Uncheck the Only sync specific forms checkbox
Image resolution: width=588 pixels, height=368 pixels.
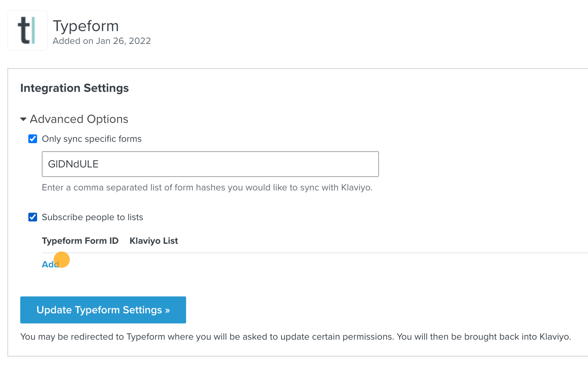coord(33,139)
